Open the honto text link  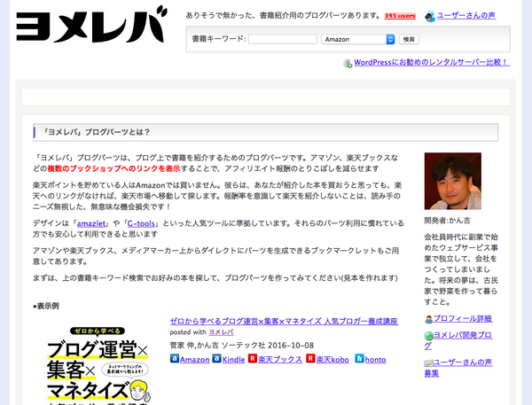tap(375, 360)
